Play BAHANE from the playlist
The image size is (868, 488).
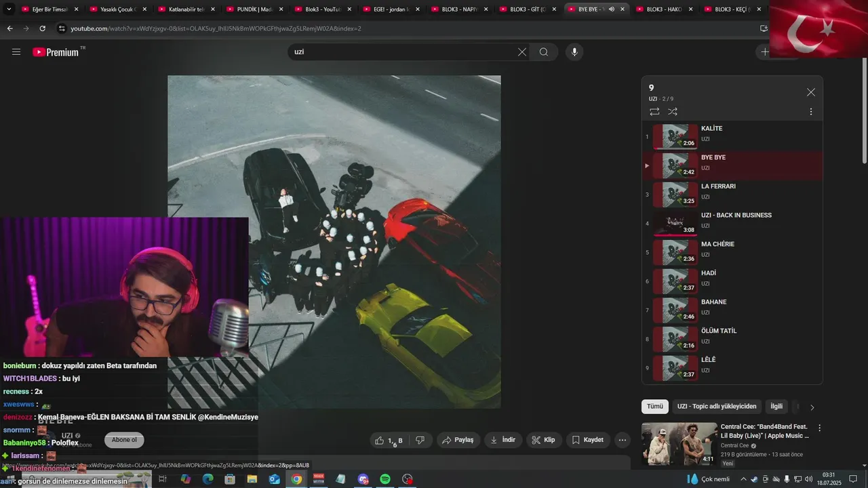click(x=732, y=310)
